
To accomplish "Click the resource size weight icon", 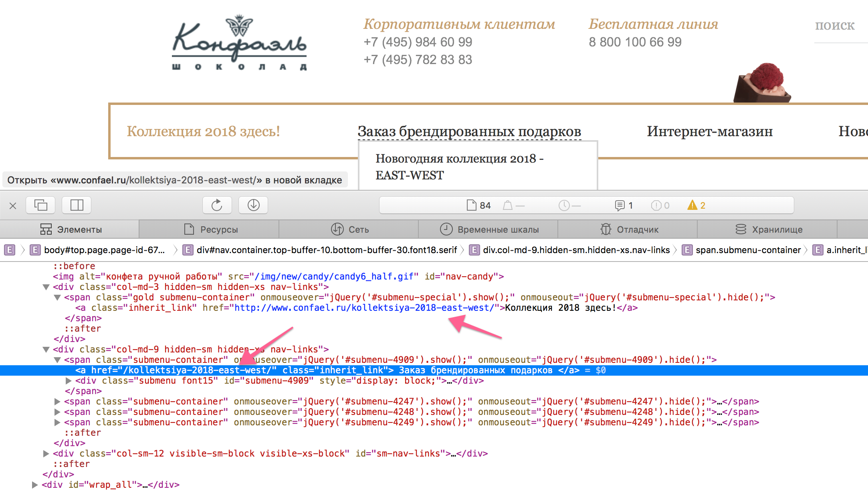I will point(508,205).
